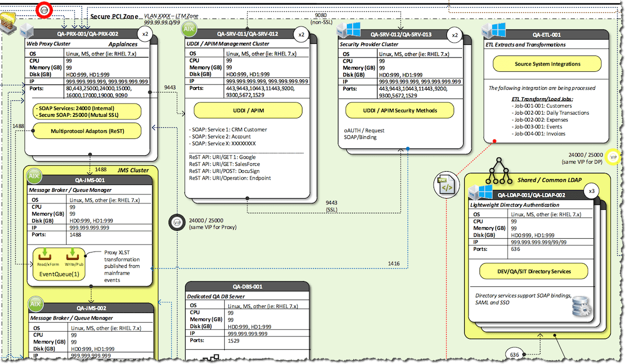626x364 pixels.
Task: Click the AIX icon on the QA-SRV-011 header
Action: [x=189, y=30]
